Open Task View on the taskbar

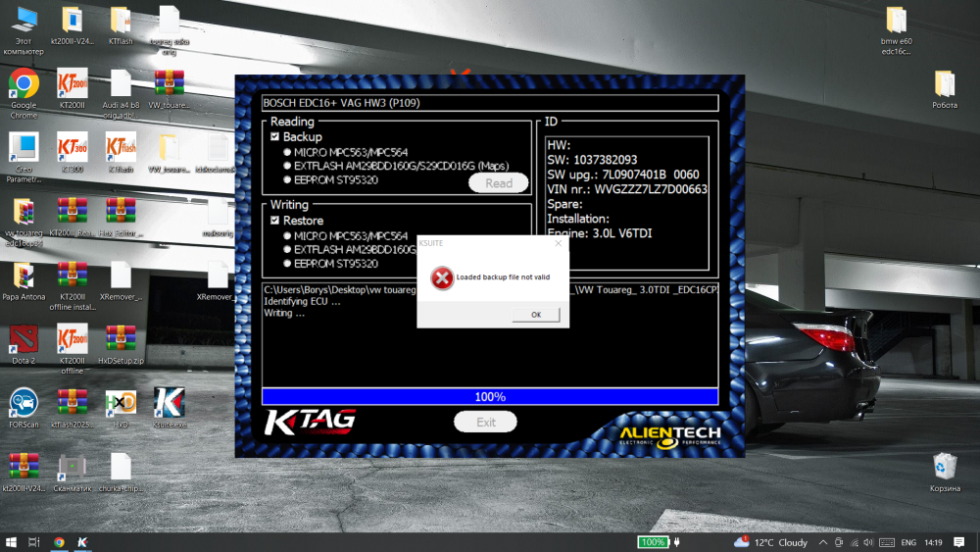tap(34, 542)
